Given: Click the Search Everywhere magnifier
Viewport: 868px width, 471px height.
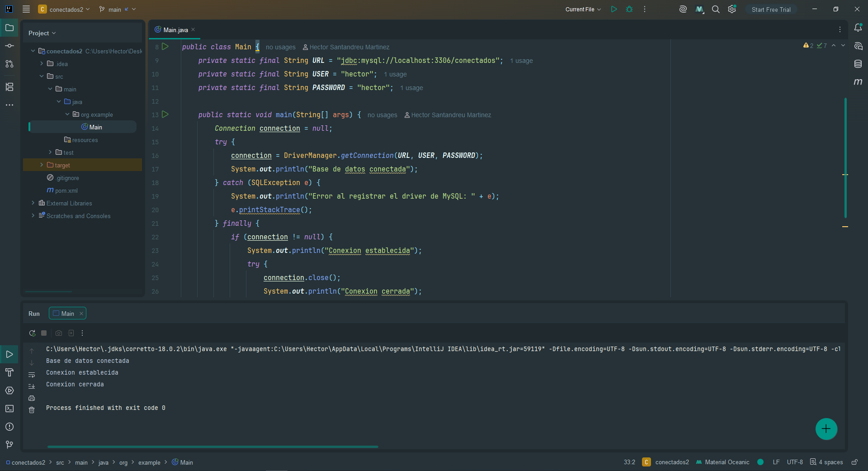Looking at the screenshot, I should (x=716, y=9).
